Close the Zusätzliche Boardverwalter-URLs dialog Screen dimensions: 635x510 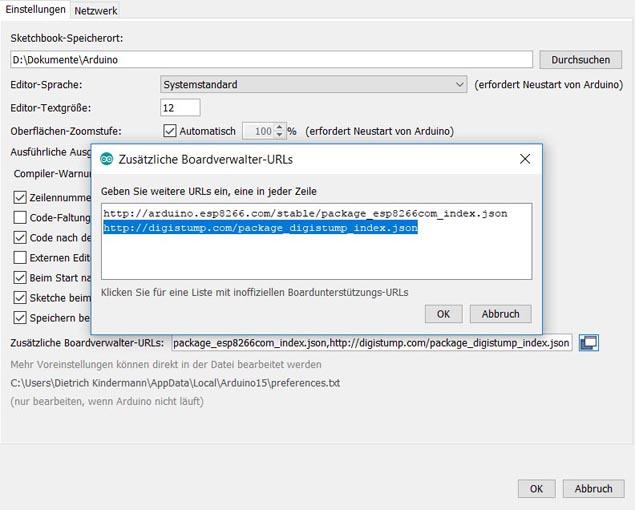tap(525, 159)
